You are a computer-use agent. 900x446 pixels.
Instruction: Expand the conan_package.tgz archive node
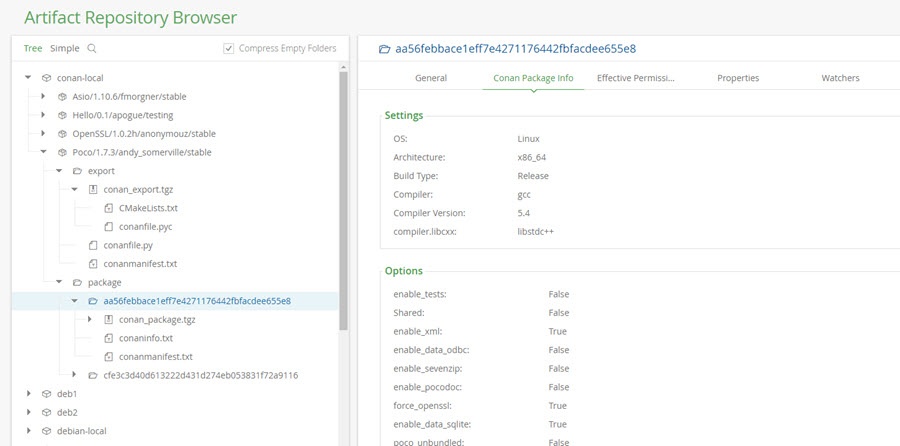(89, 320)
